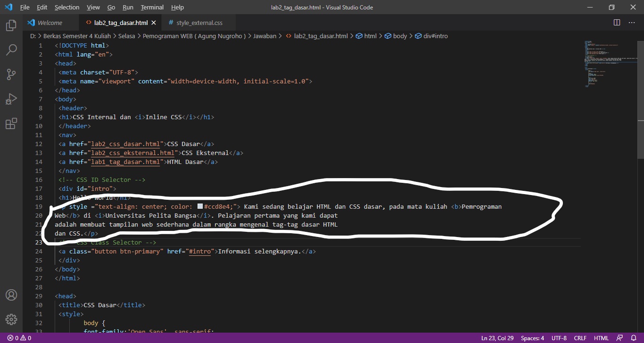Open the editor More Actions ellipsis
644x343 pixels.
[x=632, y=22]
